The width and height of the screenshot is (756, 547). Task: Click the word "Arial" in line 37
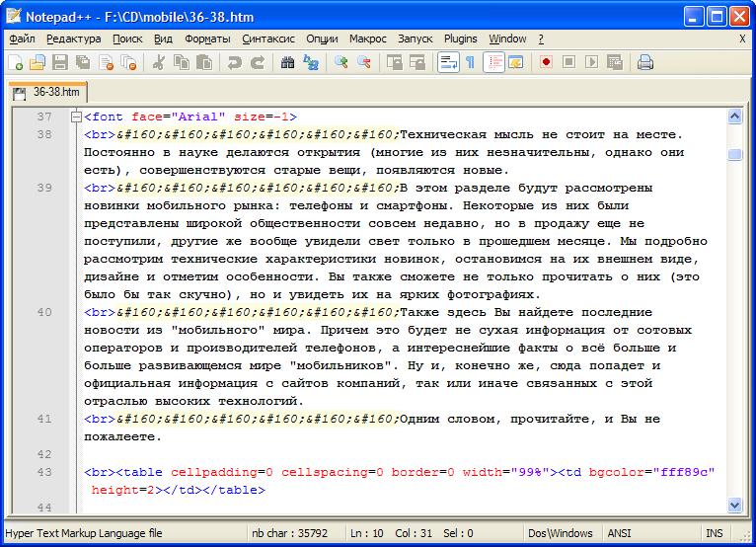point(198,117)
